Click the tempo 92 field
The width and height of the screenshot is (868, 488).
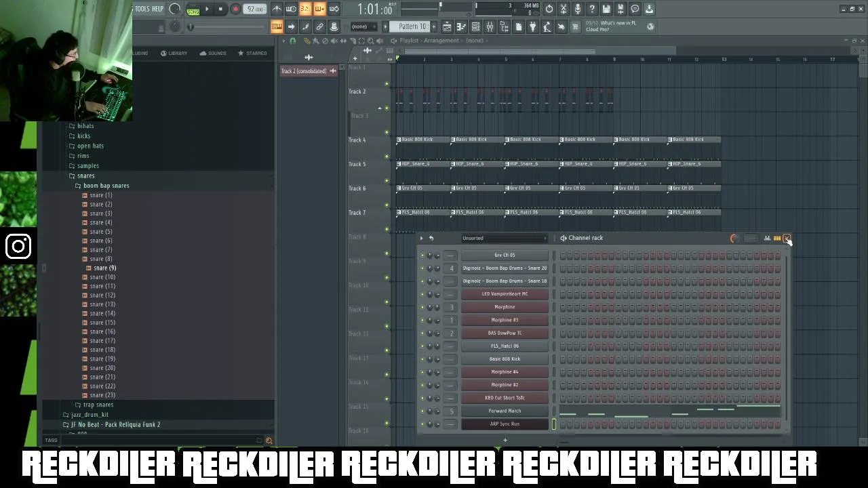(x=254, y=9)
